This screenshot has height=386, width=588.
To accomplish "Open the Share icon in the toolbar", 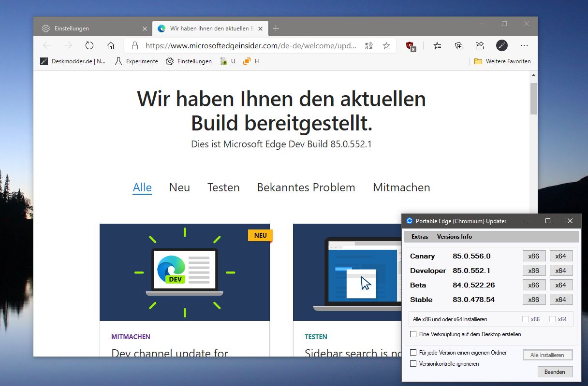I will (x=480, y=45).
